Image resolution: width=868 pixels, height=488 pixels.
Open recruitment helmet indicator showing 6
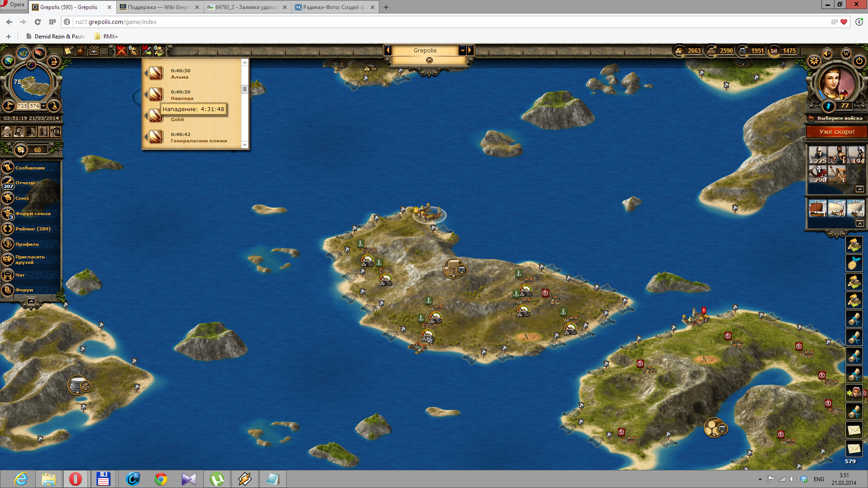point(134,50)
